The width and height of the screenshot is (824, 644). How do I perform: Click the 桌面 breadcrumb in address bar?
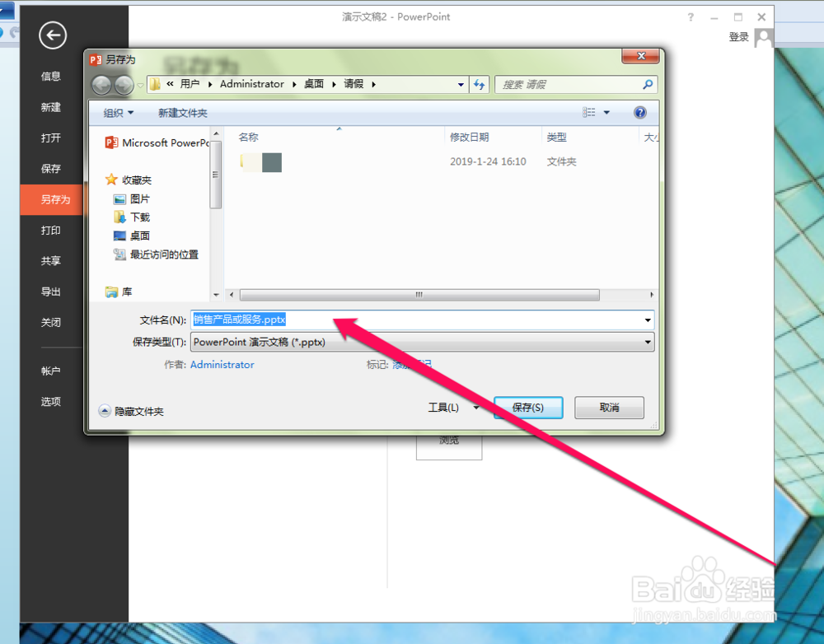click(314, 84)
